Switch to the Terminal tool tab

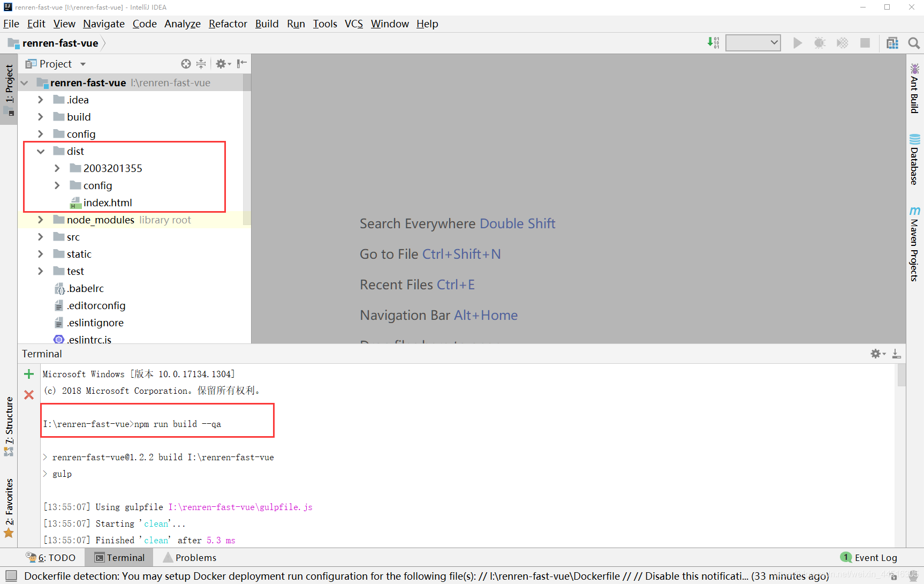tap(120, 558)
